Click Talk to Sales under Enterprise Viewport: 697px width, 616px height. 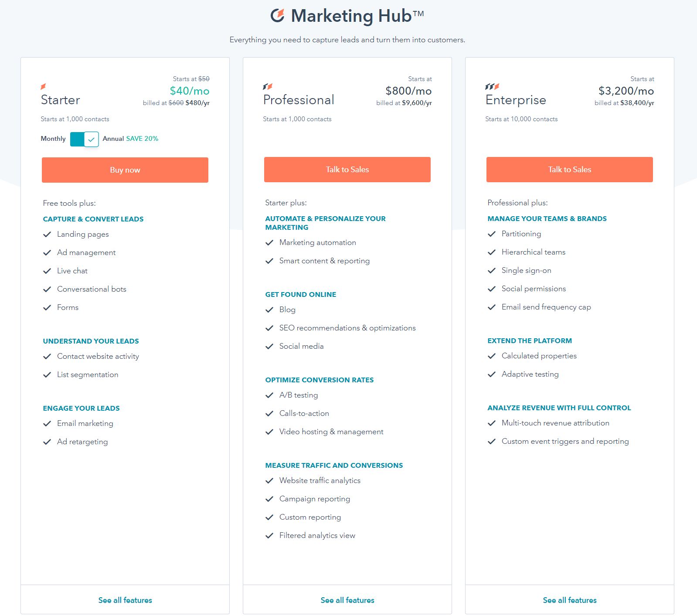[x=570, y=170]
